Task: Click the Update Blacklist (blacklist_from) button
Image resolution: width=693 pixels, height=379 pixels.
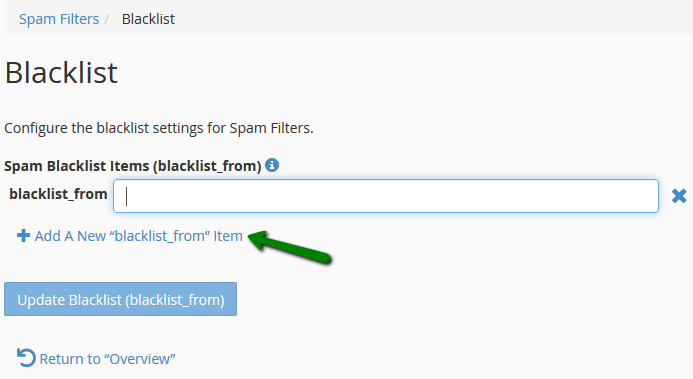Action: (x=120, y=299)
